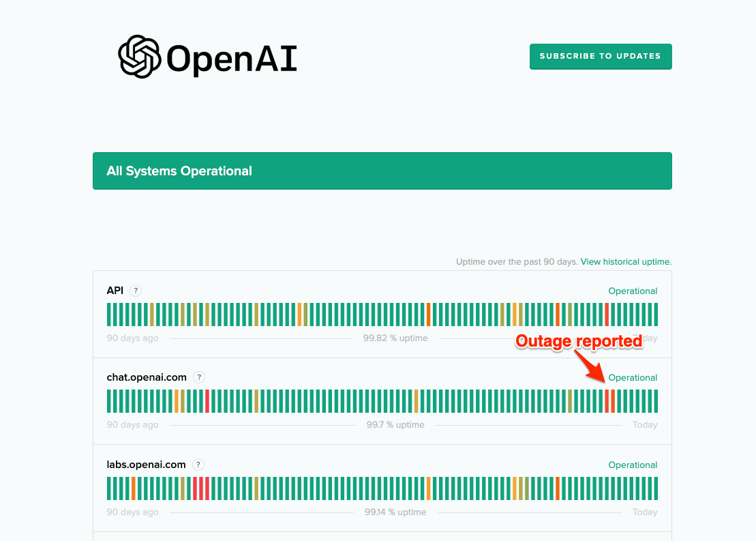Click '90 days ago' under API timeline
This screenshot has height=541, width=756.
132,338
